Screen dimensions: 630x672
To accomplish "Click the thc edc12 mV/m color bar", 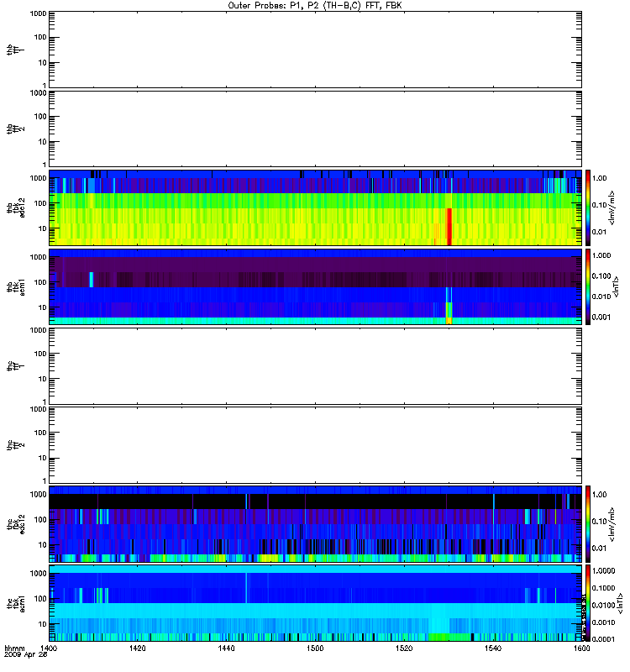I will point(588,523).
